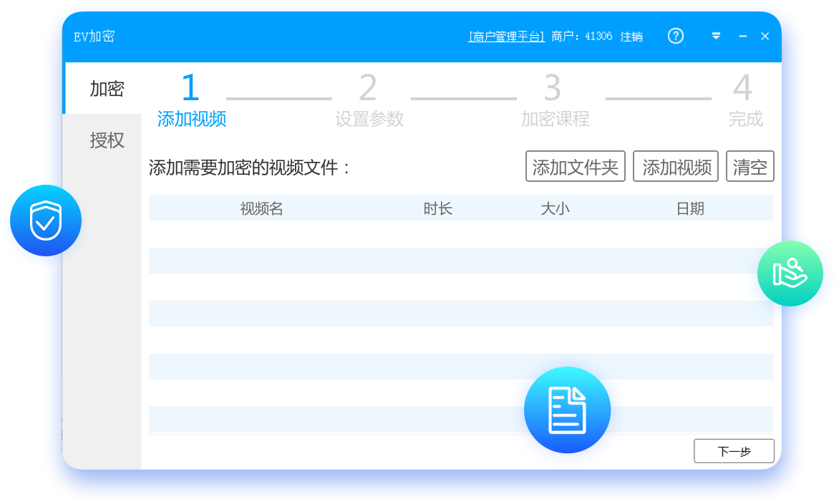Select step 2 设置参数
This screenshot has width=839, height=504.
(369, 102)
